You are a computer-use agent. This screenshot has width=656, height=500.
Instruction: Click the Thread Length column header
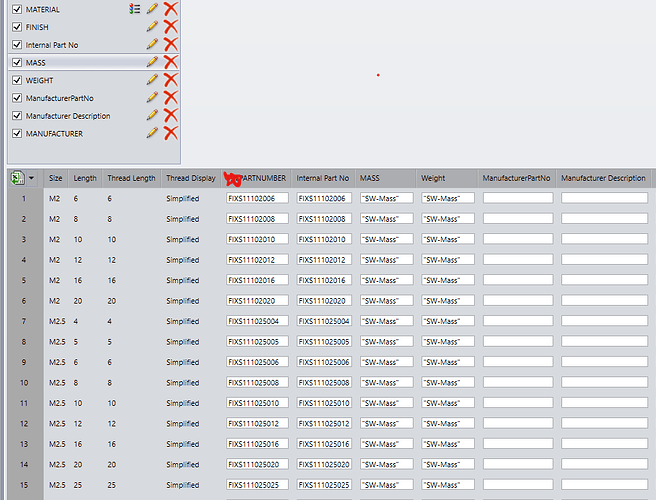(131, 178)
